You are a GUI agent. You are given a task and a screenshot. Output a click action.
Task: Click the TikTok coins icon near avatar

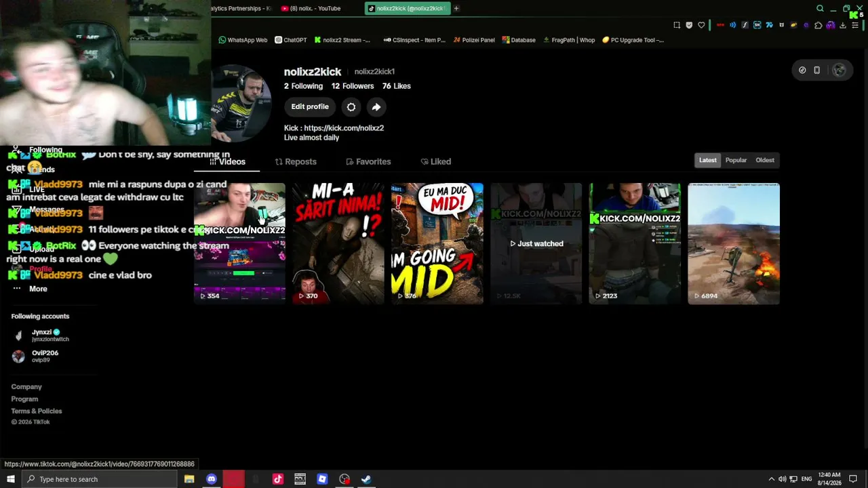pyautogui.click(x=802, y=70)
